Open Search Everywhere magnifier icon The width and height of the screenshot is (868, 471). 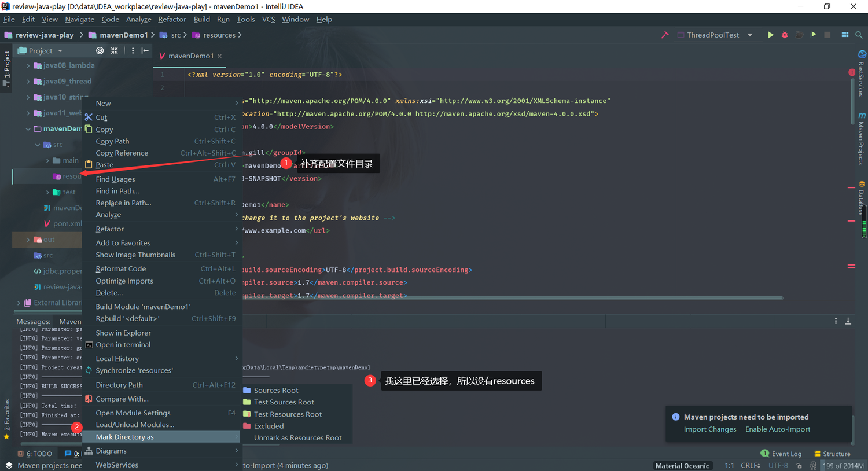859,35
